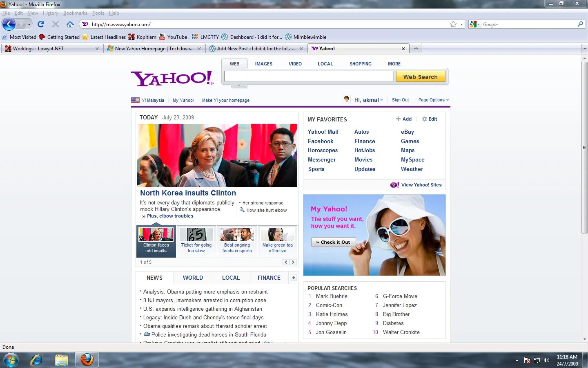This screenshot has height=368, width=588.
Task: Click the Forward arrow button
Action: [21, 24]
